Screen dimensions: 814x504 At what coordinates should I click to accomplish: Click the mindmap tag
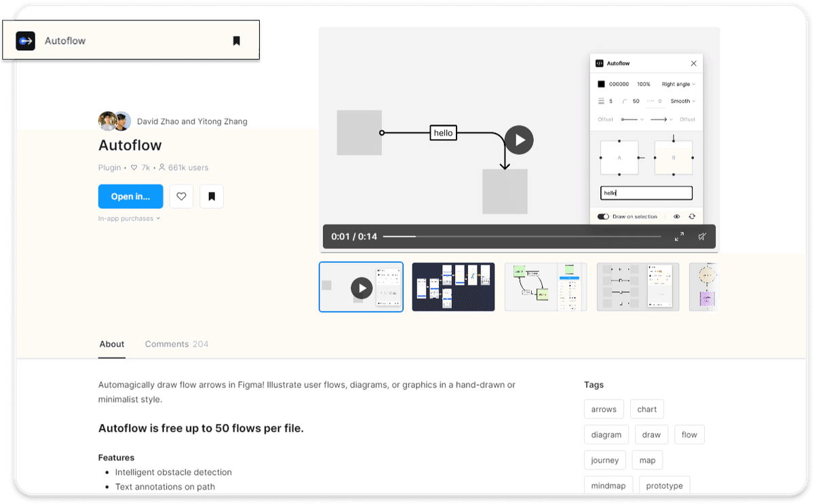(x=608, y=486)
